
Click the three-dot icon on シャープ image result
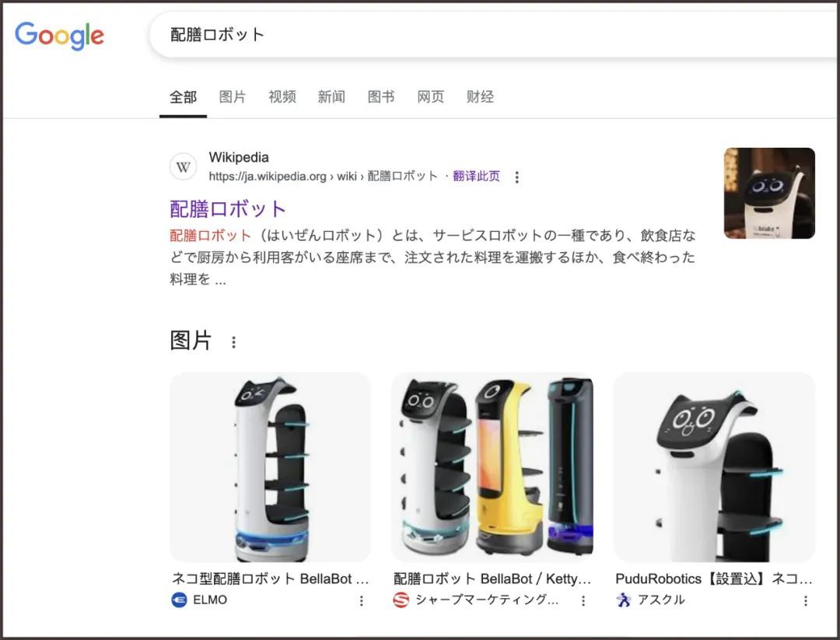583,600
